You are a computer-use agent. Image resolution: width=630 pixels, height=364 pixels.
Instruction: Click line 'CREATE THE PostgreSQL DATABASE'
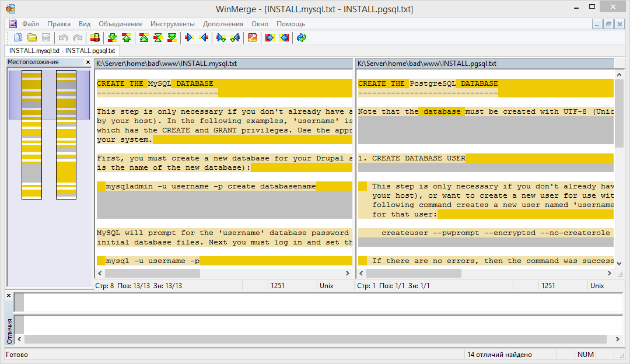point(486,83)
